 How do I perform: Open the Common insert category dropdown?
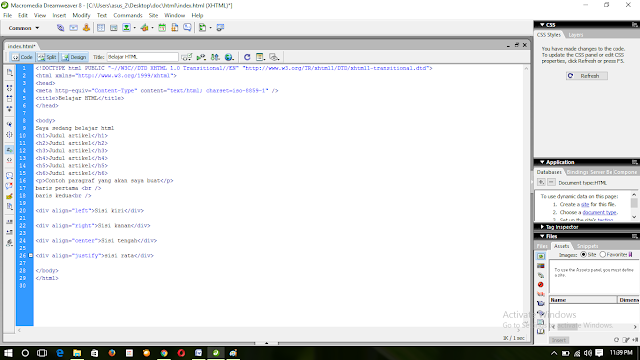click(x=24, y=28)
